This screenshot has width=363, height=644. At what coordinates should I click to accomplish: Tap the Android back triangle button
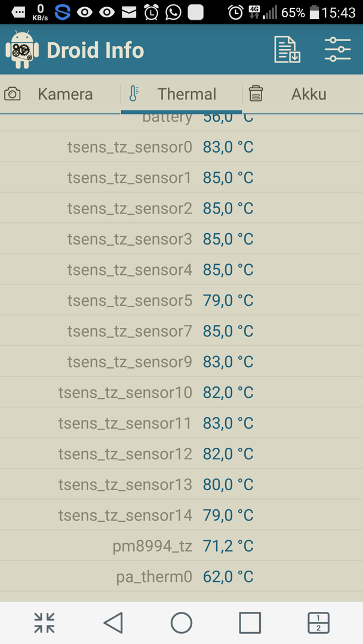pos(113,623)
